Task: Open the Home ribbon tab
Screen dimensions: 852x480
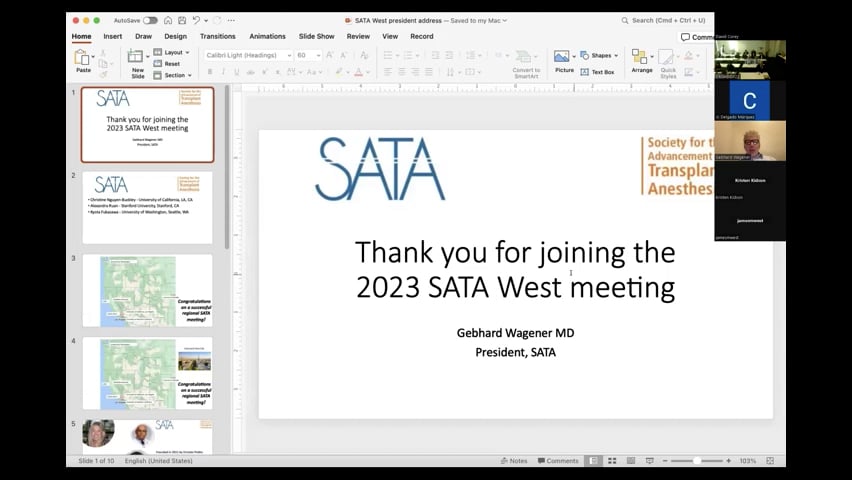Action: 82,36
